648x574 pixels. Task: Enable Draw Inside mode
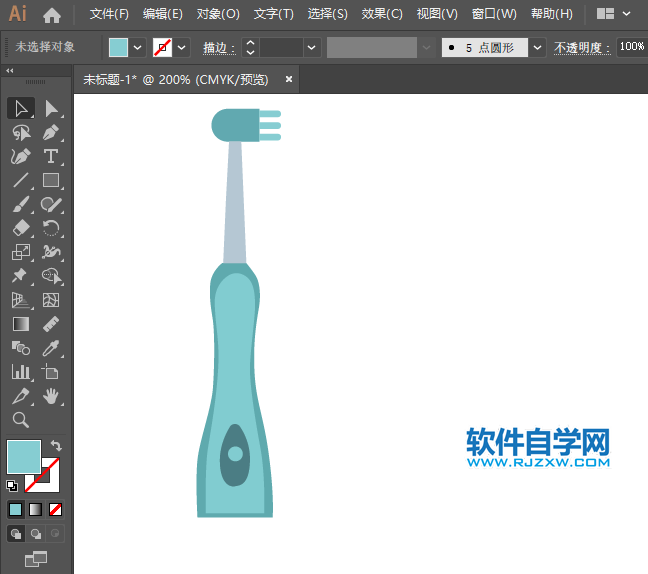(55, 534)
